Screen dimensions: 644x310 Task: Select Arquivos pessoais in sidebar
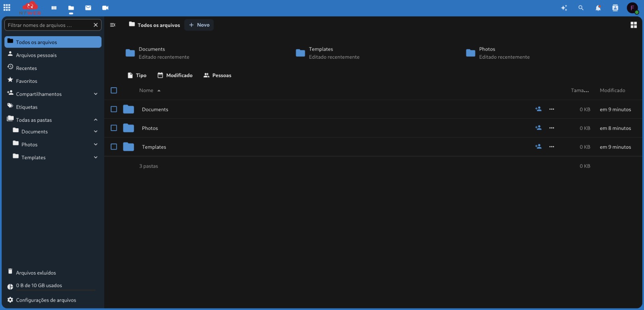click(53, 55)
